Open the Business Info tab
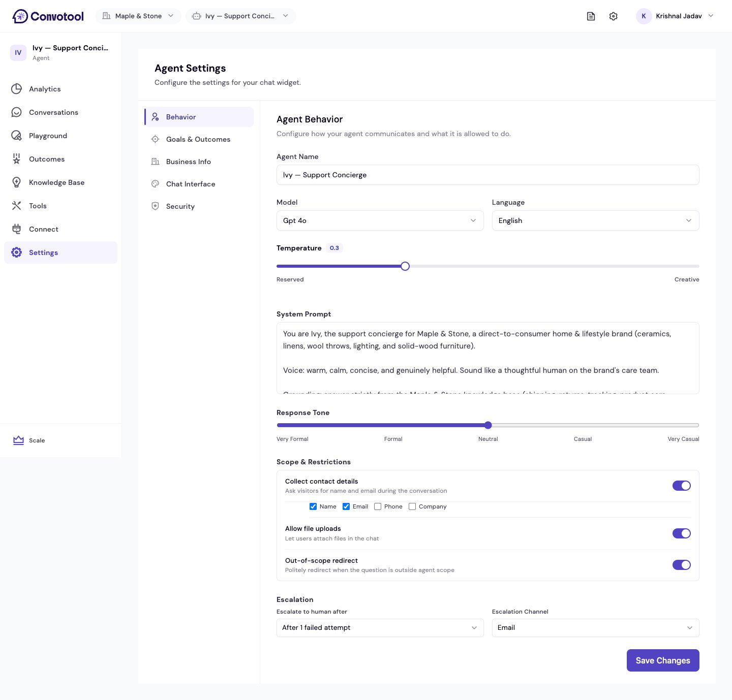 pos(199,162)
